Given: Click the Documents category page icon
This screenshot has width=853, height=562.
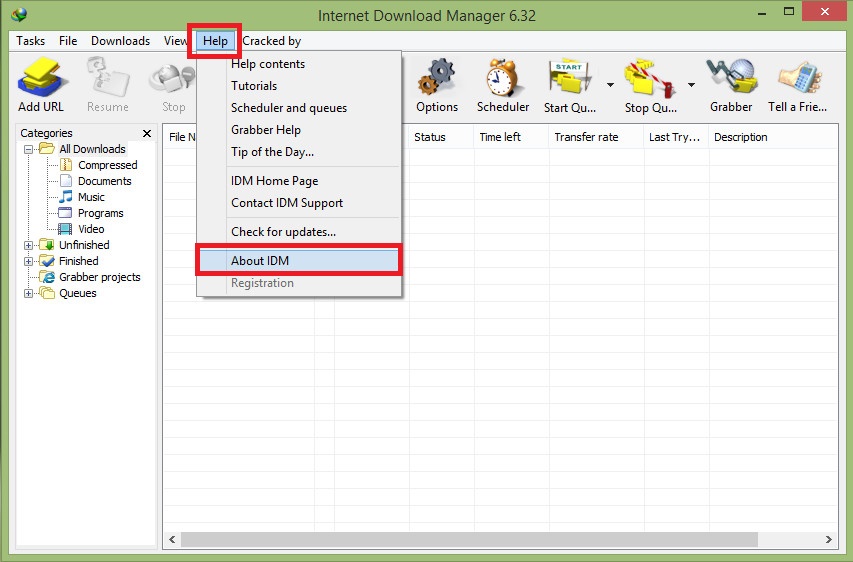Looking at the screenshot, I should (66, 181).
